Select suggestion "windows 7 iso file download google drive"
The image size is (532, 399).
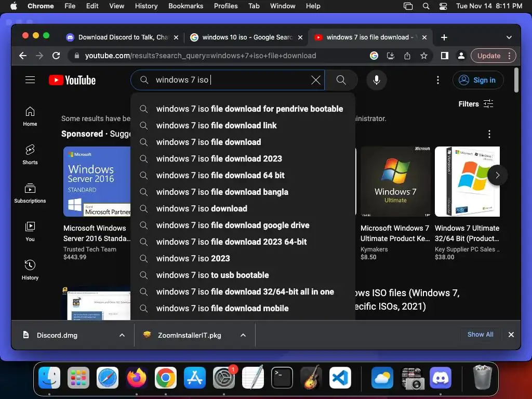pyautogui.click(x=243, y=225)
